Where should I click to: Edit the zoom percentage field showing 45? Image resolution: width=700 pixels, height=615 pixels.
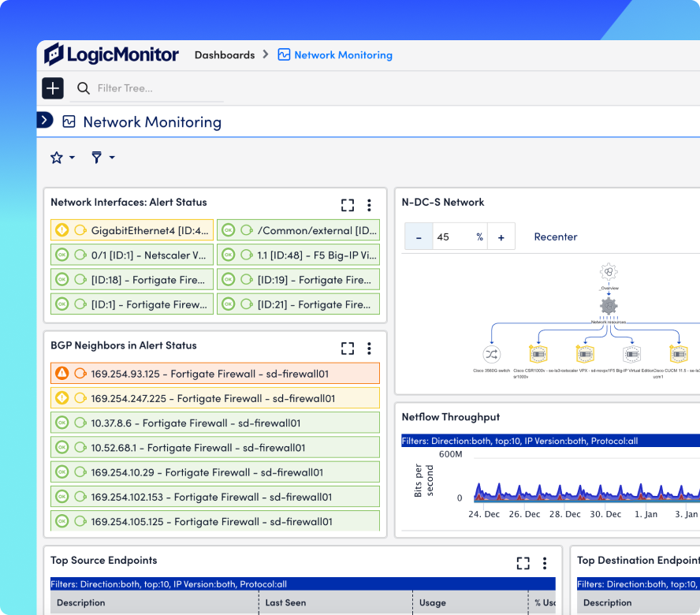(460, 237)
